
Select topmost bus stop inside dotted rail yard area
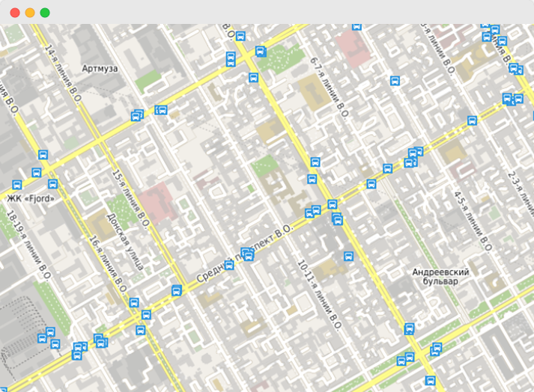coord(50,331)
